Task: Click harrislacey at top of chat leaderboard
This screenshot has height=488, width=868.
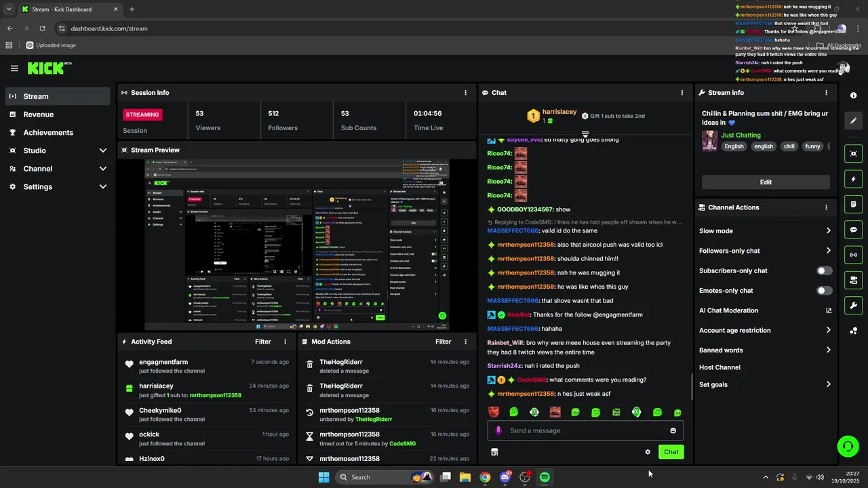Action: pos(559,112)
